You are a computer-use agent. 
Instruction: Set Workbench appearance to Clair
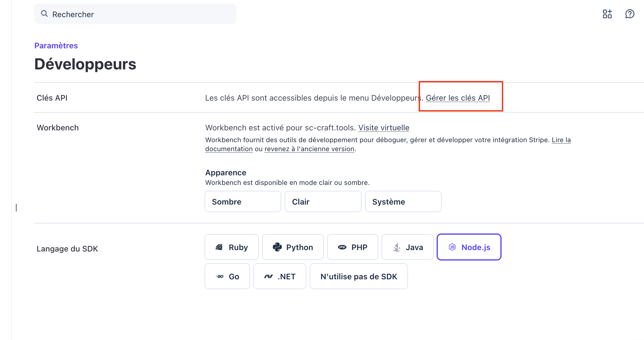click(x=323, y=201)
